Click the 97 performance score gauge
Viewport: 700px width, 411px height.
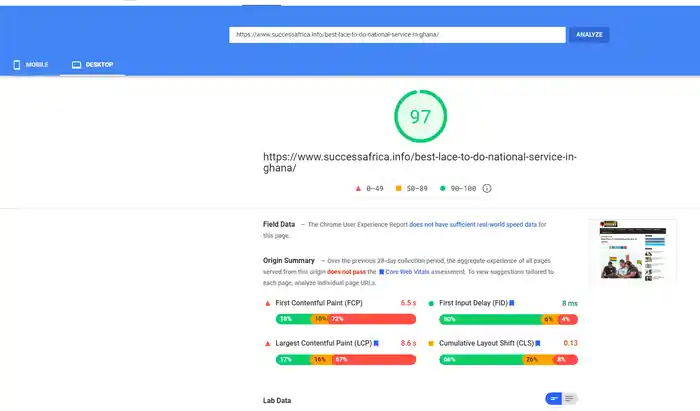[x=420, y=116]
